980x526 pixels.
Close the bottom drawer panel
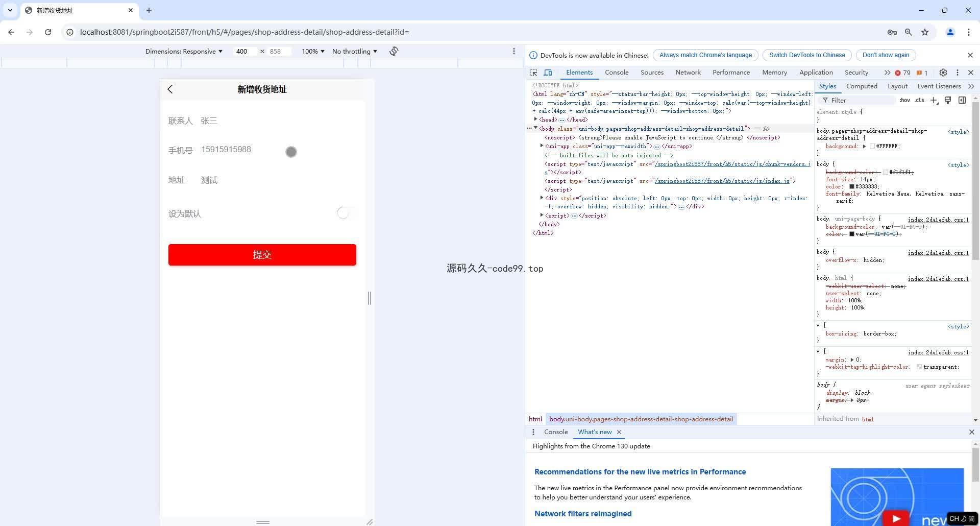pyautogui.click(x=971, y=432)
